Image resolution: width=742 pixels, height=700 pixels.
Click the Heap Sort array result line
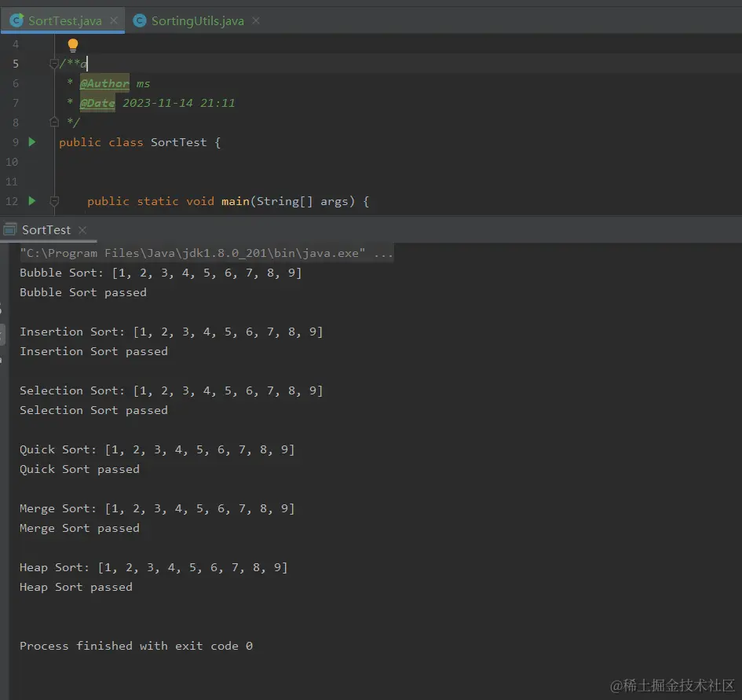[153, 567]
